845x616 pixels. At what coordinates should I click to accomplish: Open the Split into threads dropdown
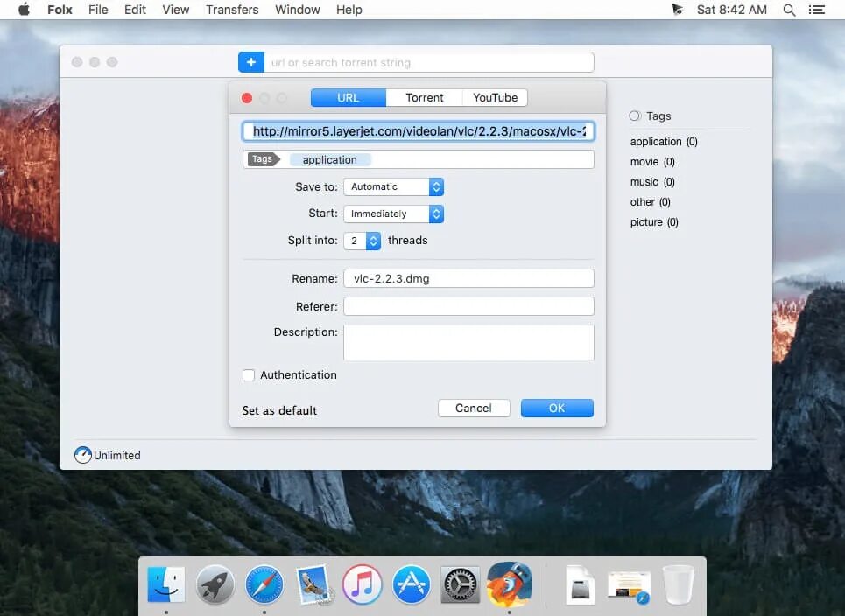[363, 241]
